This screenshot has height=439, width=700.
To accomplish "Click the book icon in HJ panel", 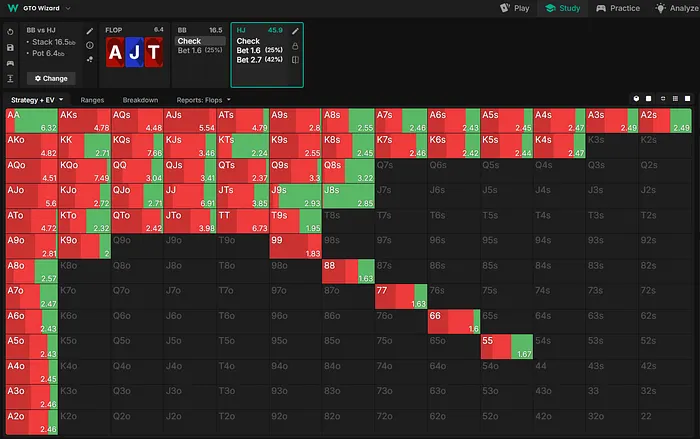I will tap(295, 60).
